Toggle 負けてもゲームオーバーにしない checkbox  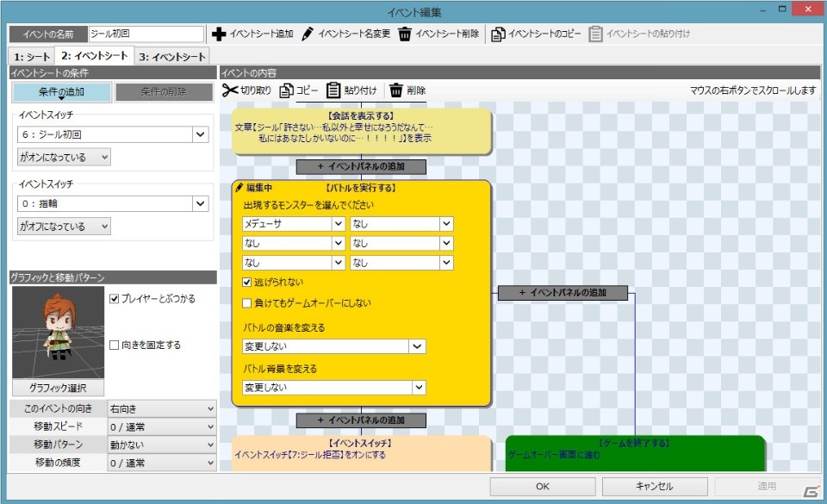pyautogui.click(x=246, y=303)
